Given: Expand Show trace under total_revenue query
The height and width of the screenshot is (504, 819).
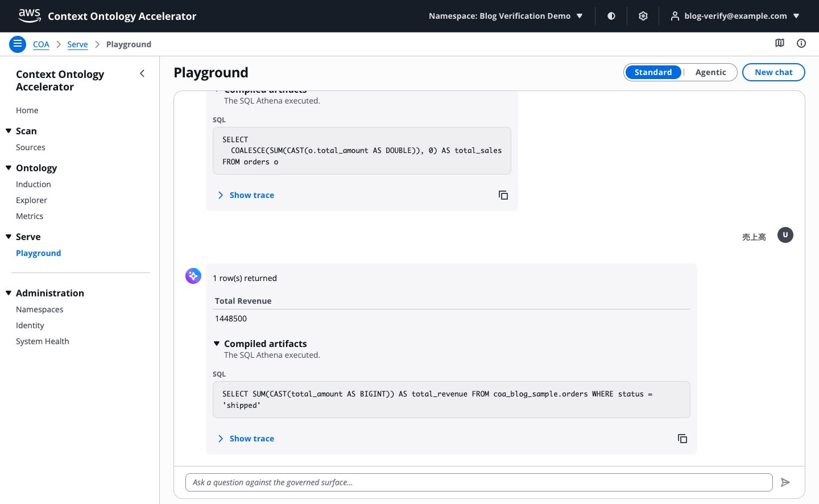Looking at the screenshot, I should (x=246, y=439).
